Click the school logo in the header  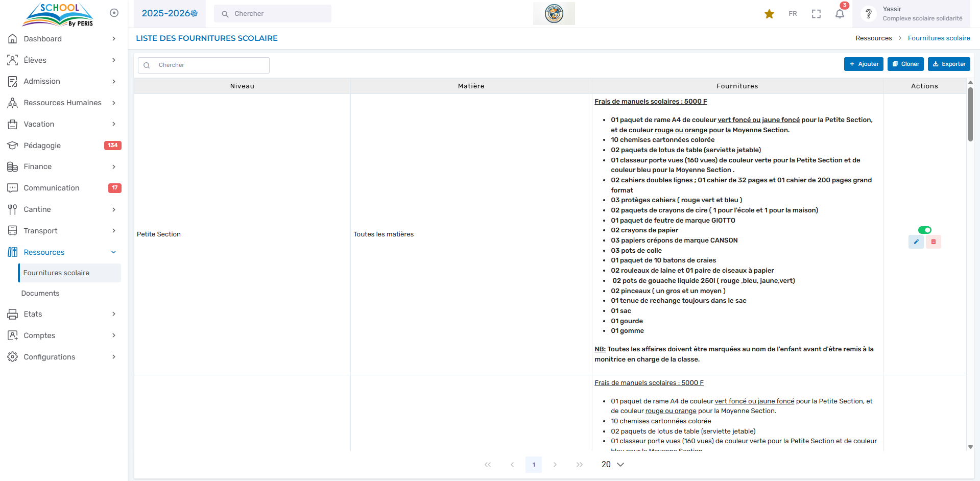[x=554, y=14]
